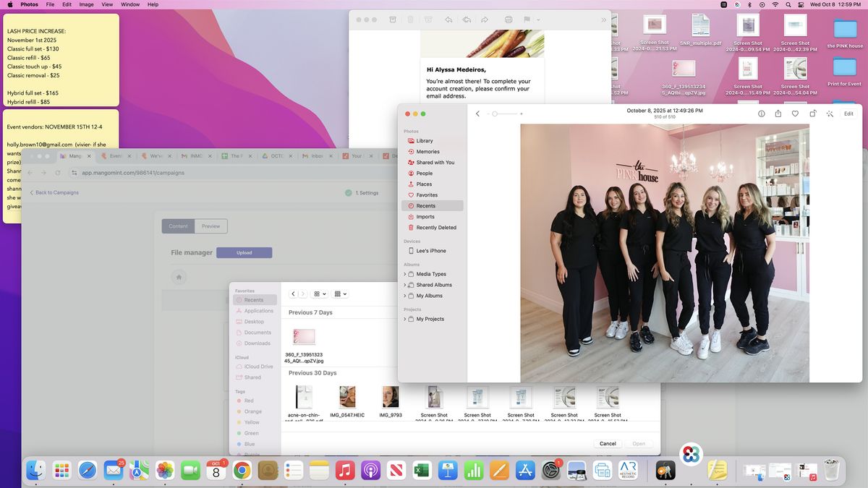Image resolution: width=868 pixels, height=488 pixels.
Task: Open Google Chrome from the Dock
Action: 242,471
